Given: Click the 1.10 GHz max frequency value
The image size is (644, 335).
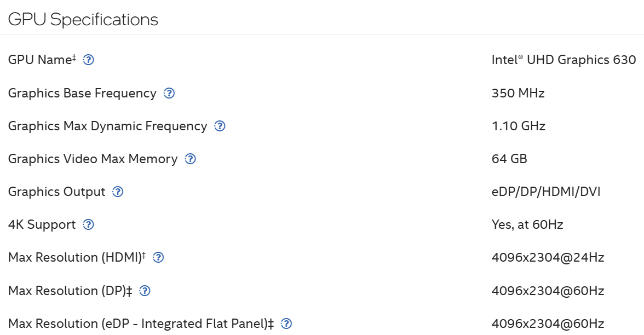Looking at the screenshot, I should pos(519,126).
